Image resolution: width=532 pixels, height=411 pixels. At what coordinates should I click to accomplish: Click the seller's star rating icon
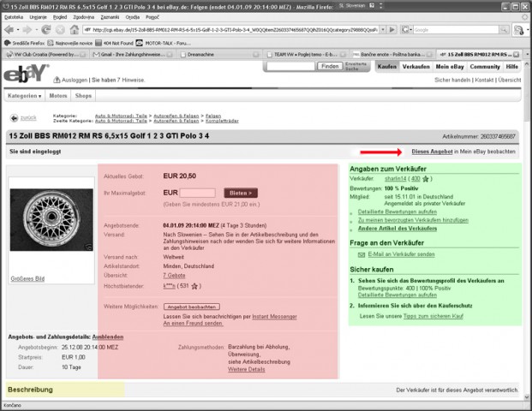pos(426,179)
